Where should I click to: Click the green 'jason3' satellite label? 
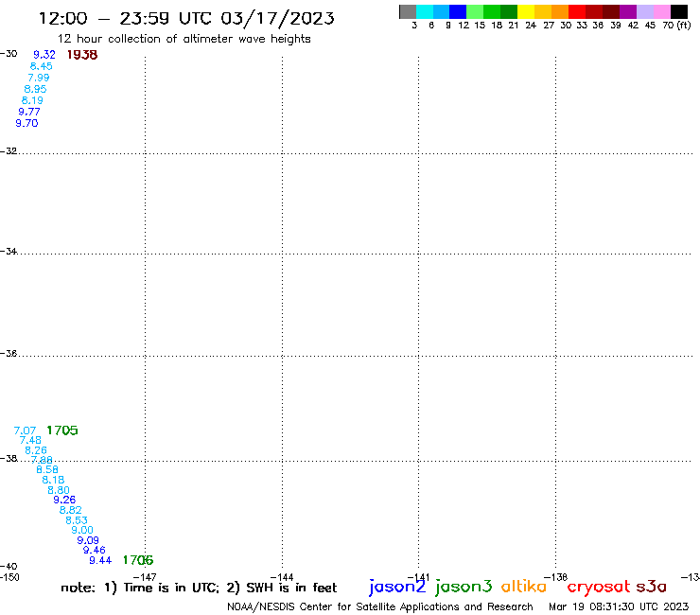pyautogui.click(x=464, y=587)
